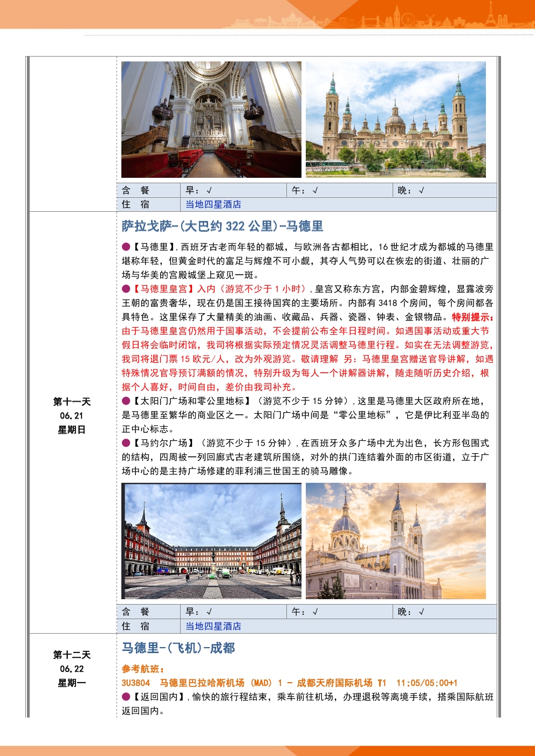Viewport: 535px width, 756px height.
Task: Click the purple bullet before 【马德里皇宫】
Action: 126,289
